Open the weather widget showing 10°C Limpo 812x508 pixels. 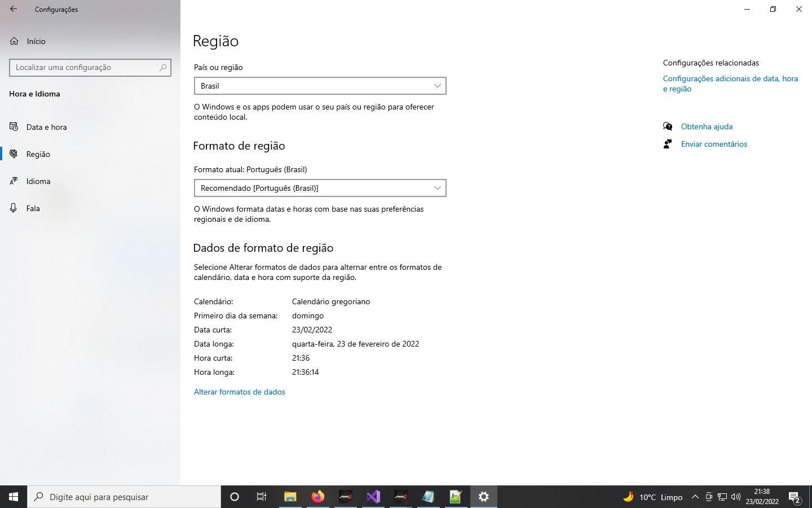click(x=652, y=497)
